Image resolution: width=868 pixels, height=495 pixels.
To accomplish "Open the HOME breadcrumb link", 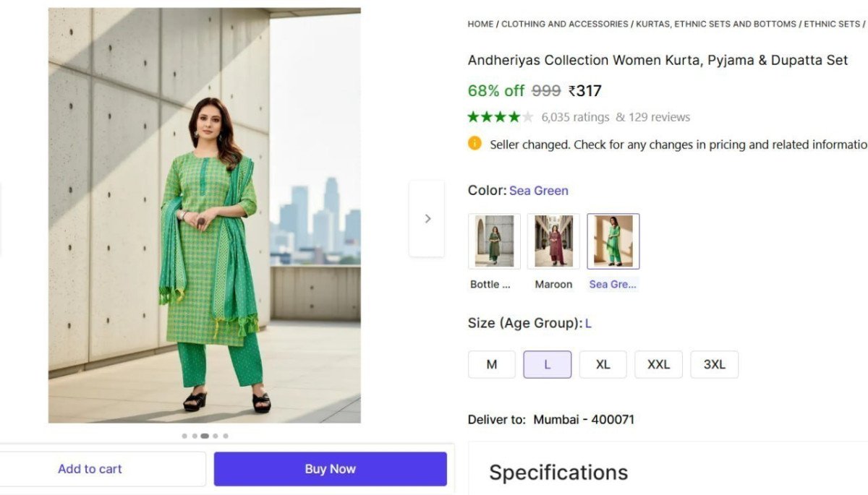I will [x=480, y=24].
